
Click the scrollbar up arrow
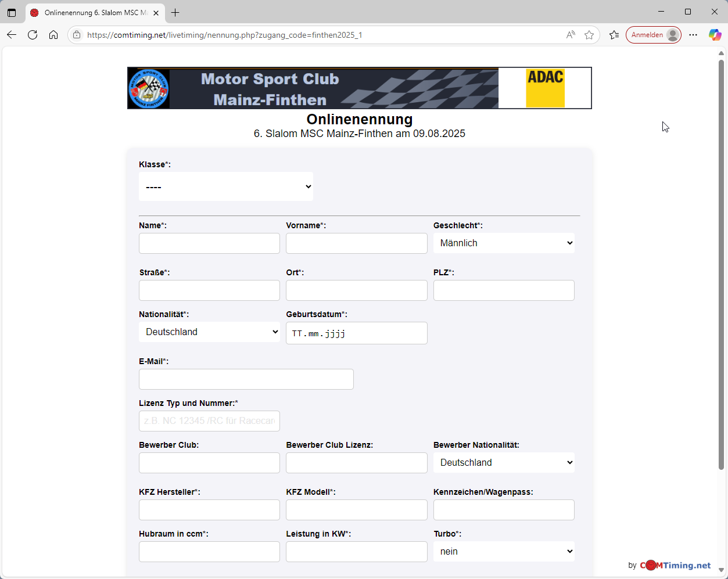tap(721, 53)
